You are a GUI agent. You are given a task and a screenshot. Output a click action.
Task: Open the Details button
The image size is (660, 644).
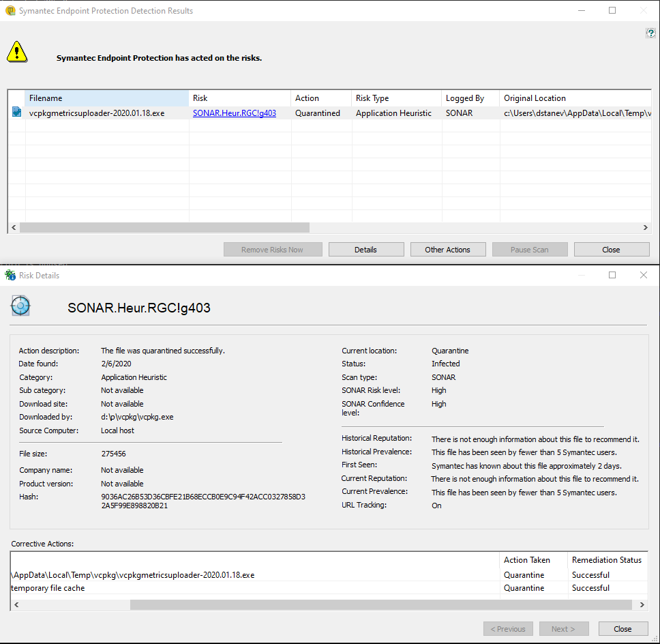click(x=365, y=249)
